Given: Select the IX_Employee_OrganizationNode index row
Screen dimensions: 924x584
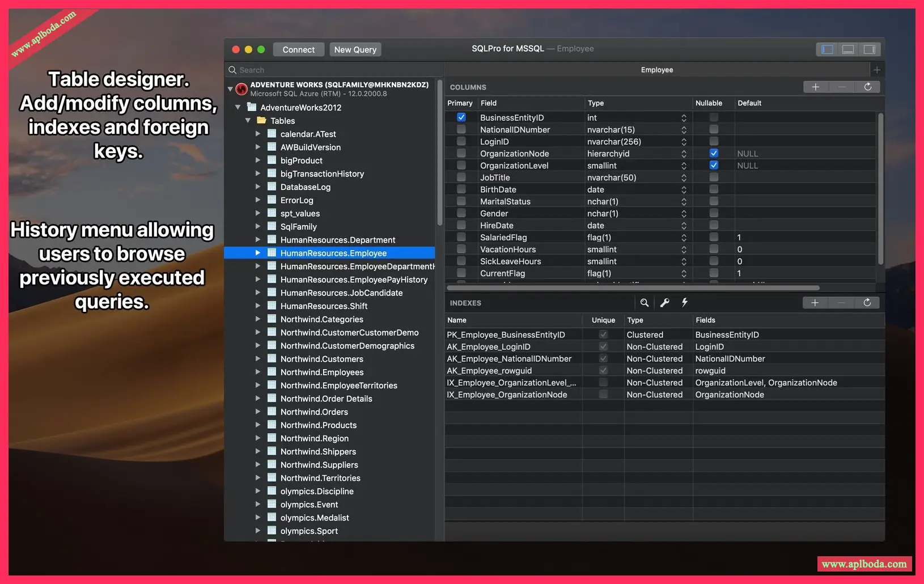Looking at the screenshot, I should click(665, 394).
